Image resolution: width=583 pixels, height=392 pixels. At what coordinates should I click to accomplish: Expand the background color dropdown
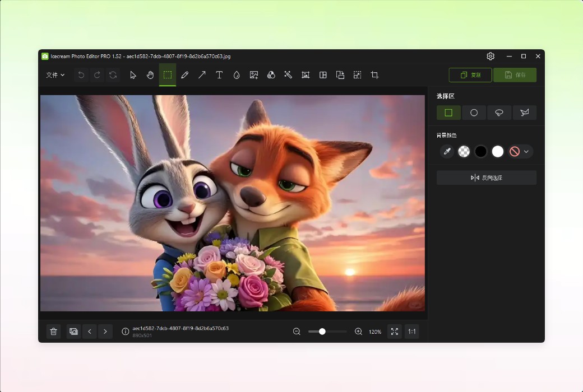(x=527, y=151)
